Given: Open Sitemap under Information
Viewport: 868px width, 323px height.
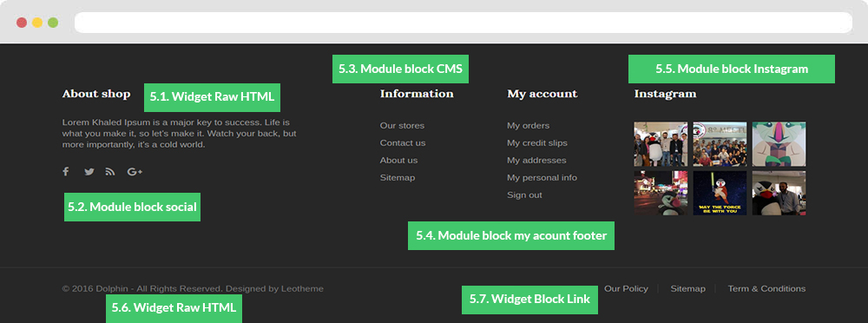Looking at the screenshot, I should click(x=398, y=178).
